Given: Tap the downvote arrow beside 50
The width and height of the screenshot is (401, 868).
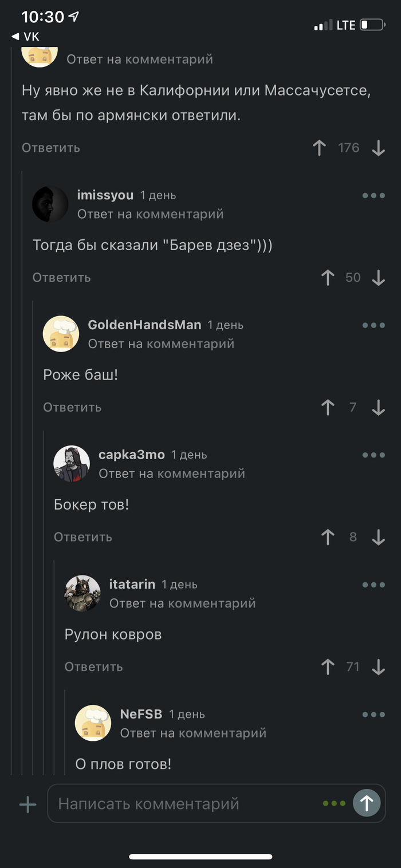Looking at the screenshot, I should click(x=378, y=277).
